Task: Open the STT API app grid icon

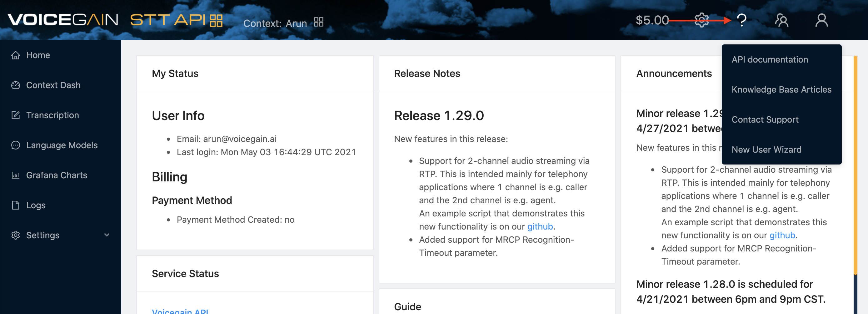Action: click(216, 21)
